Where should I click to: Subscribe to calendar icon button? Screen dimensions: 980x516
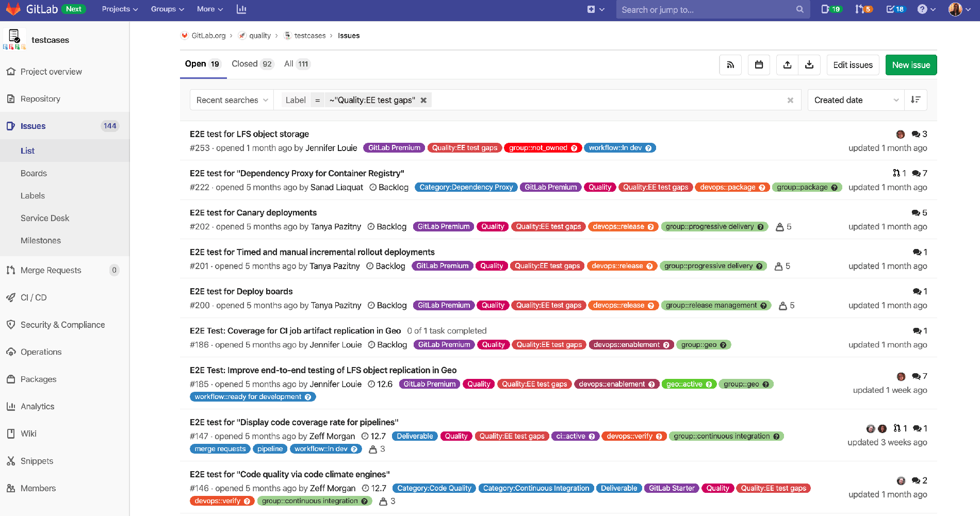point(759,65)
